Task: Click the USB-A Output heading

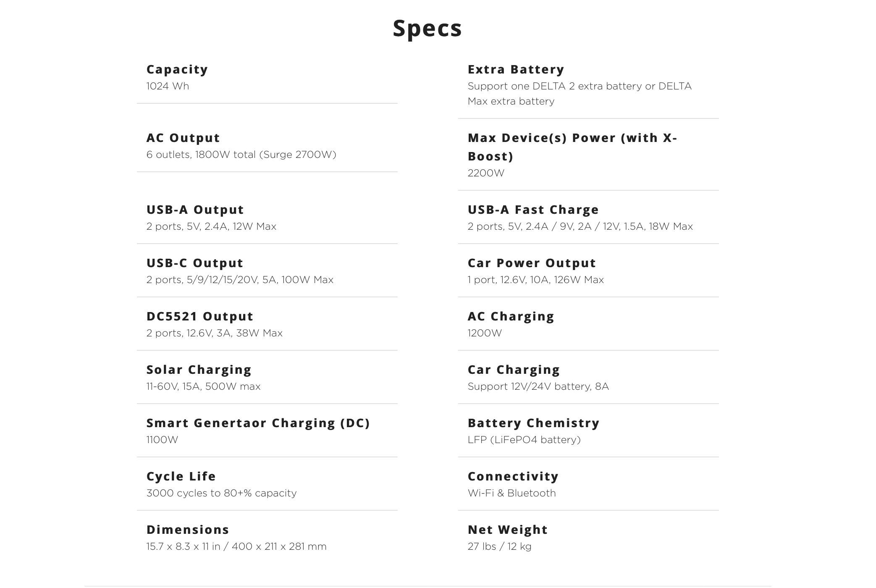Action: click(195, 210)
